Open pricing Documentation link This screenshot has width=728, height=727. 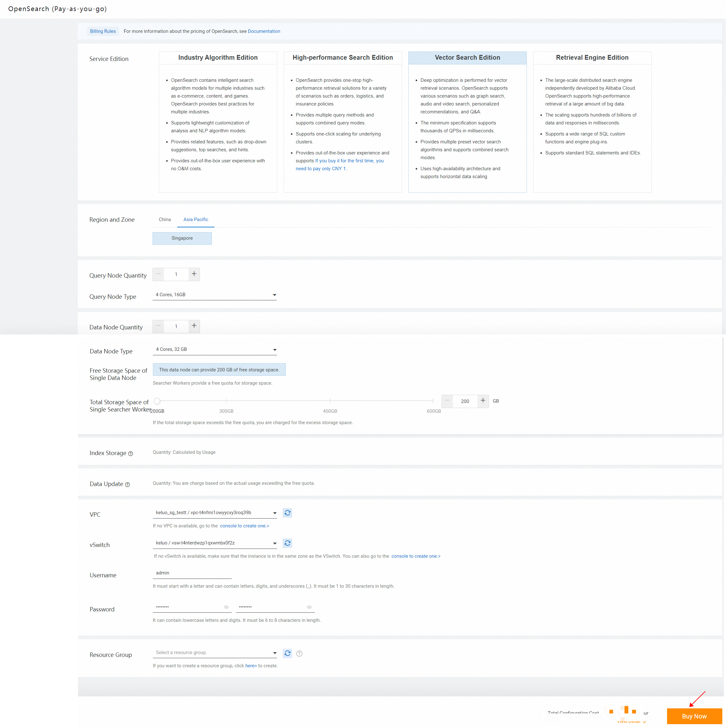264,31
